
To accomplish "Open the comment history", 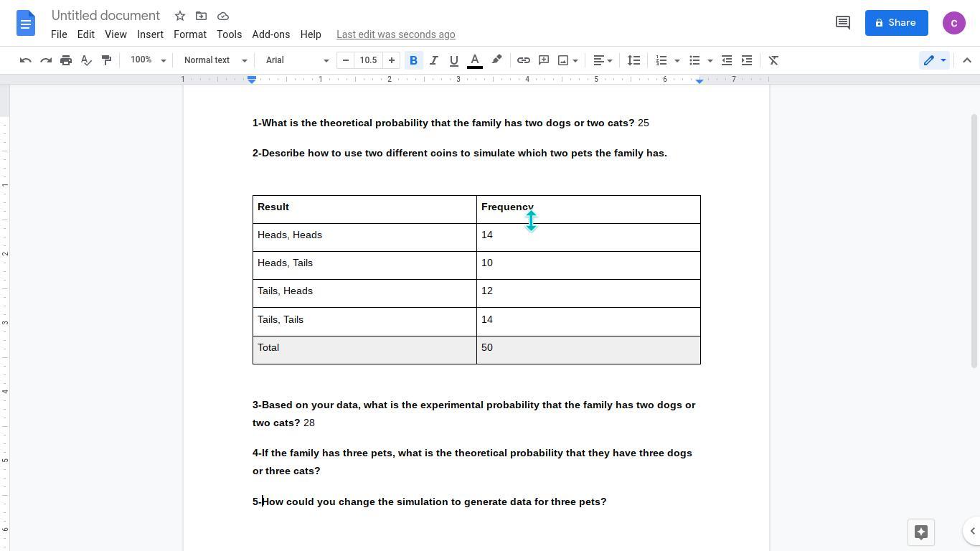I will coord(843,23).
